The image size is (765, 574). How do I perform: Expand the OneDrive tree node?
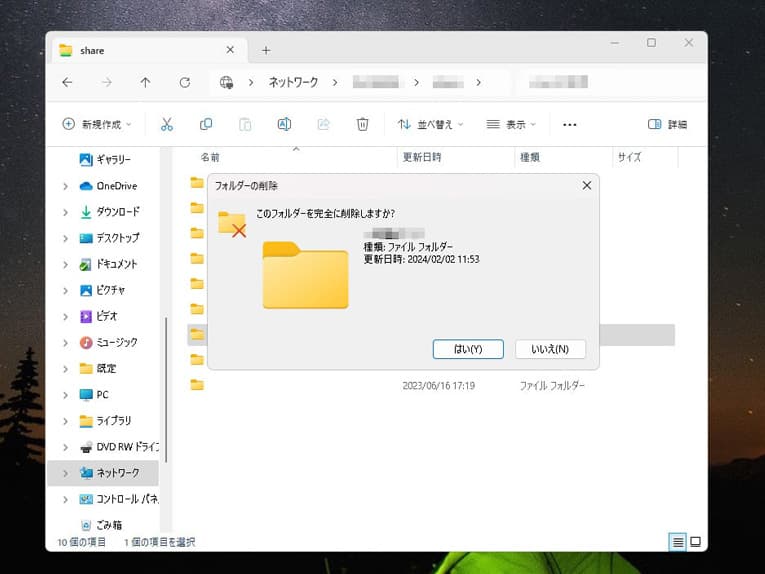(x=65, y=186)
